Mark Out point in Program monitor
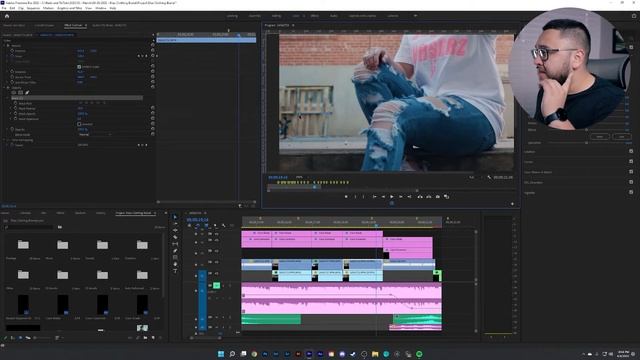The height and width of the screenshot is (360, 640). coord(363,197)
